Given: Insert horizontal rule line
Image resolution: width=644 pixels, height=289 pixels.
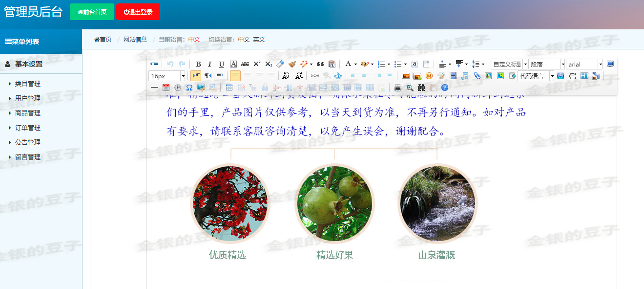Looking at the screenshot, I should (x=154, y=88).
